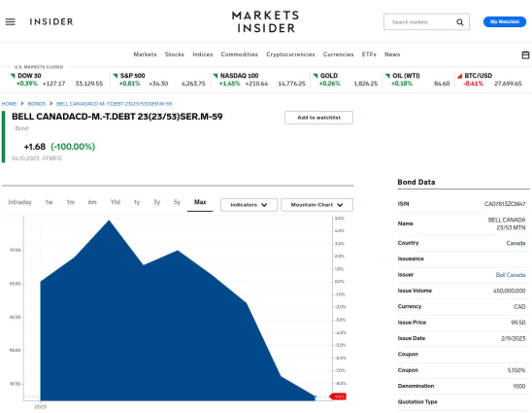Select the Ytd chart range

point(115,202)
